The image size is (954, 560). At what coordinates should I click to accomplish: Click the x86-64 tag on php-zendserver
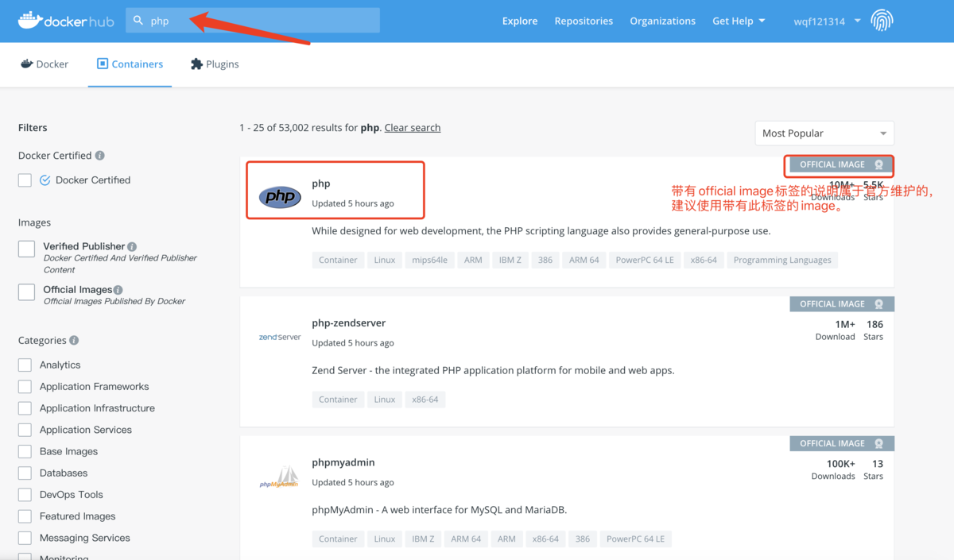(x=425, y=400)
